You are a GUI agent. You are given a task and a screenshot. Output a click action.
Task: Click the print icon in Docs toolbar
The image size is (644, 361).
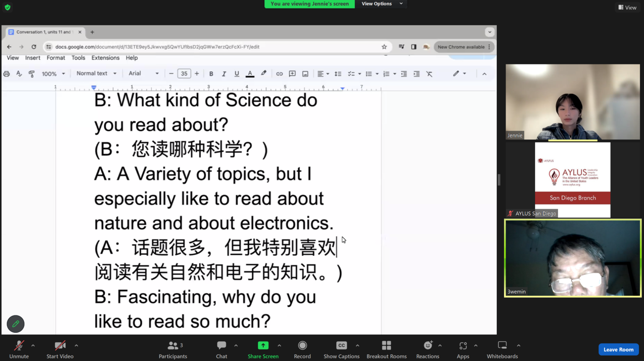(6, 74)
